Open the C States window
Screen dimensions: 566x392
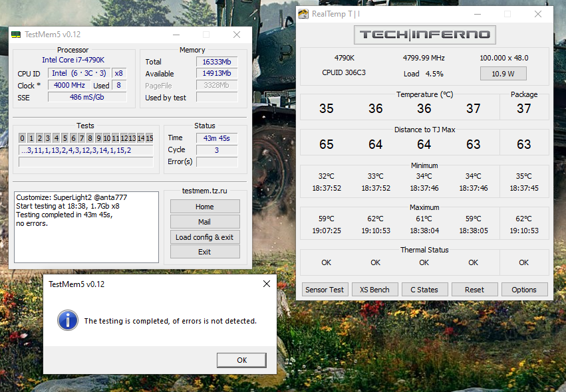coord(424,290)
